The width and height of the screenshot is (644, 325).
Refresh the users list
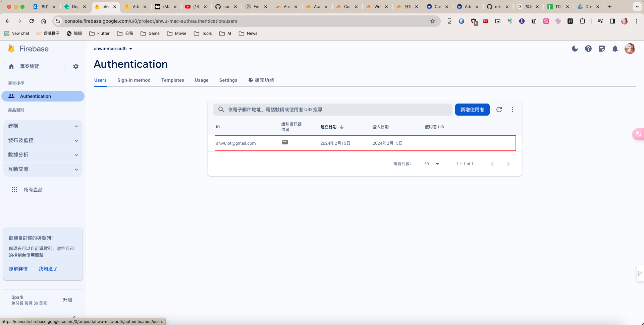[499, 110]
